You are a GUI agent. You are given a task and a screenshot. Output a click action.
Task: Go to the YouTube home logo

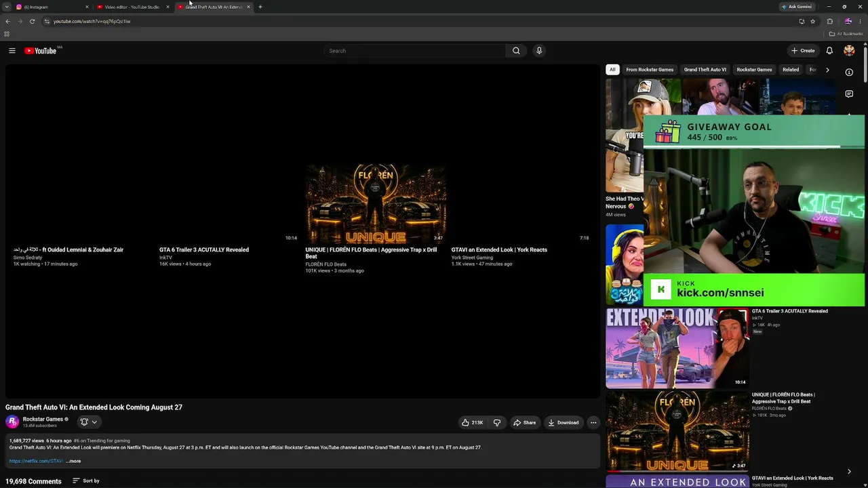41,51
